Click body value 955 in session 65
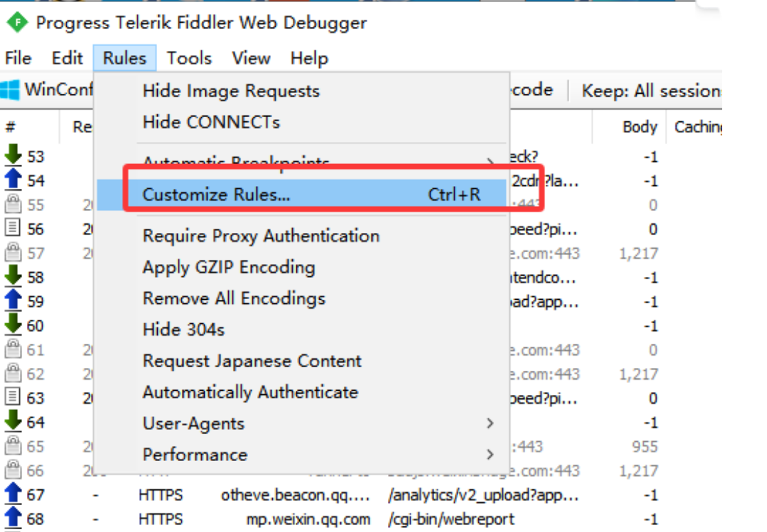The image size is (767, 532). coord(644,447)
